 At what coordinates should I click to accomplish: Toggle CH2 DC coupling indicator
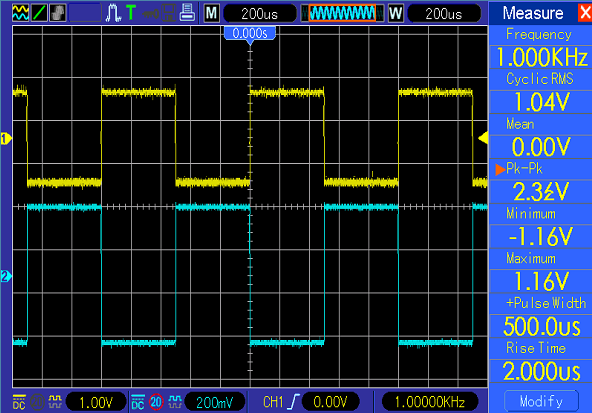click(138, 402)
